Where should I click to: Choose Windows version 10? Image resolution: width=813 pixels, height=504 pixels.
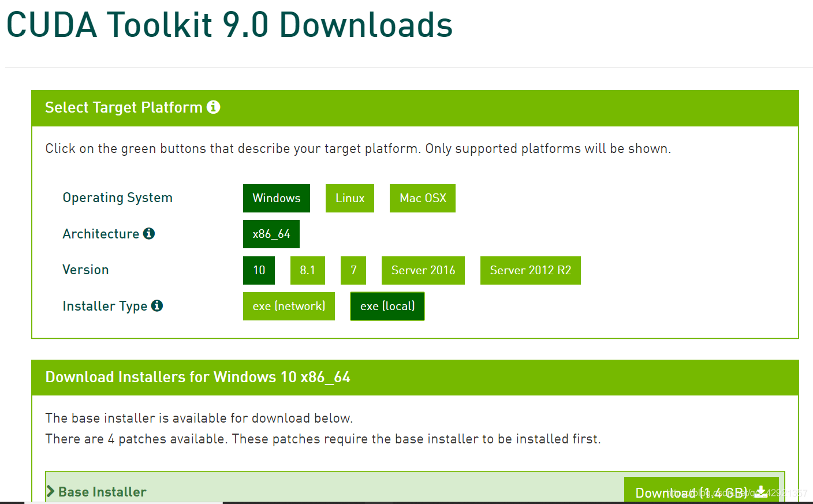coord(259,270)
